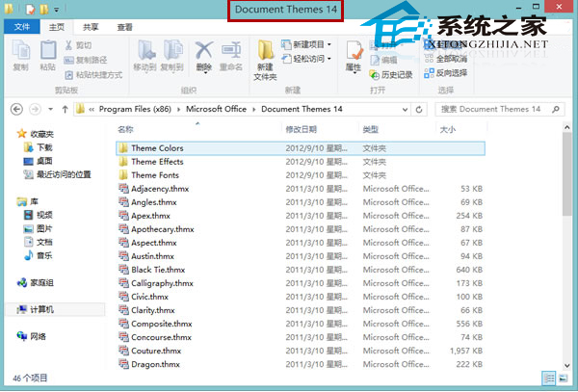Click Microsoft Office in the address bar
Screen dimensions: 578x392
[x=216, y=110]
